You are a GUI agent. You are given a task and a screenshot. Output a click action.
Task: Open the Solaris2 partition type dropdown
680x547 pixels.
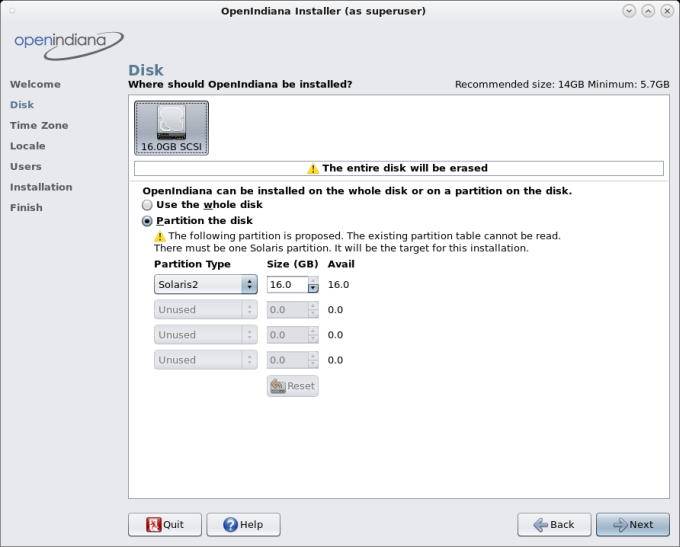coord(206,285)
